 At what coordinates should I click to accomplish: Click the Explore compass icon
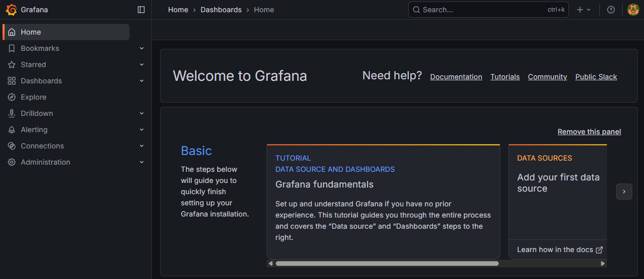pyautogui.click(x=12, y=97)
